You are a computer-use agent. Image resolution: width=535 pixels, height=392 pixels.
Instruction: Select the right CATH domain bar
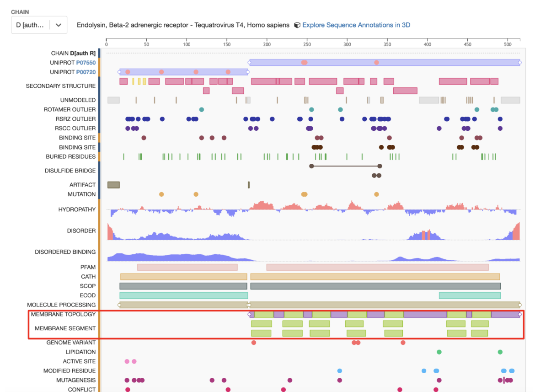pos(375,277)
